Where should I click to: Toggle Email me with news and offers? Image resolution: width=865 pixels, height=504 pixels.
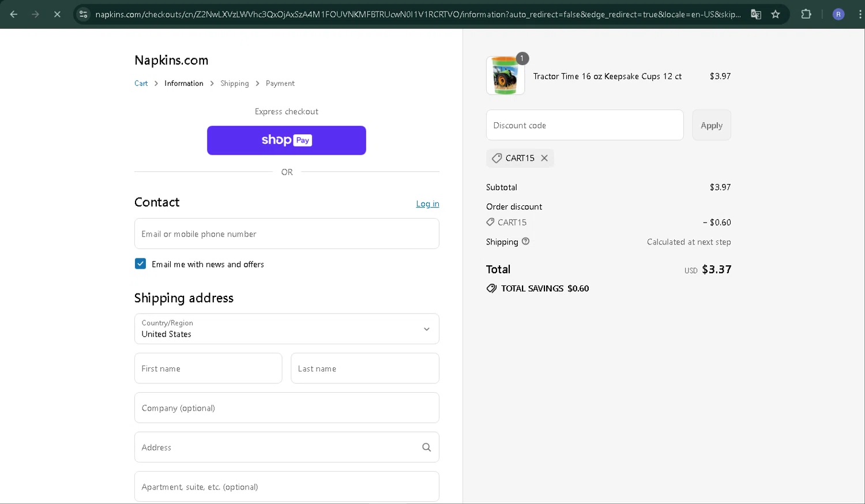pos(140,264)
